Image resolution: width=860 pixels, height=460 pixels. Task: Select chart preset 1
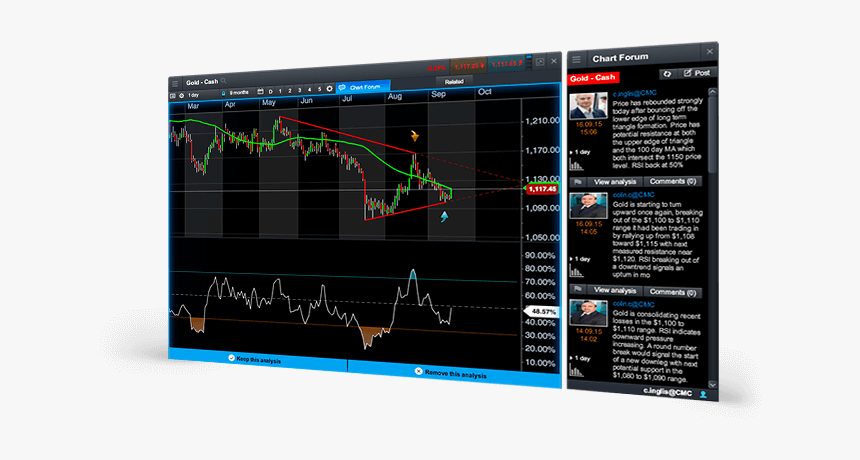pos(280,91)
